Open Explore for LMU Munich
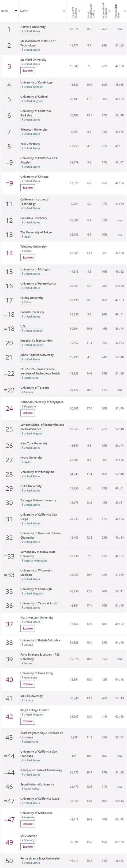This screenshot has height=868, width=127. coord(28,846)
